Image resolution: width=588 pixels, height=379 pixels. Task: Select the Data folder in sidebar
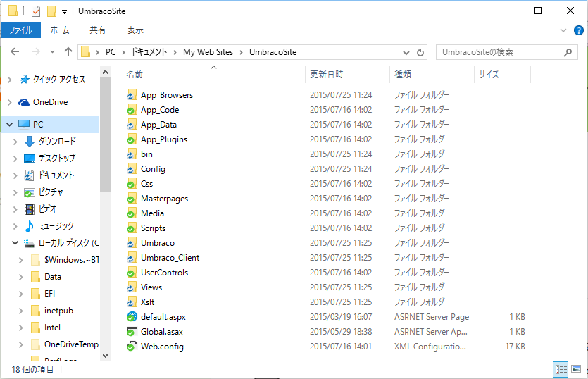(x=53, y=277)
